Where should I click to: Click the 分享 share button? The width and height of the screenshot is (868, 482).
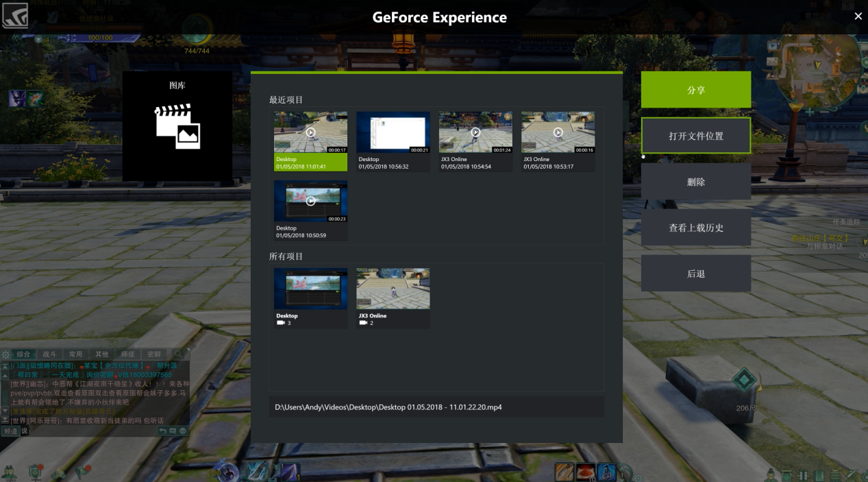click(696, 90)
